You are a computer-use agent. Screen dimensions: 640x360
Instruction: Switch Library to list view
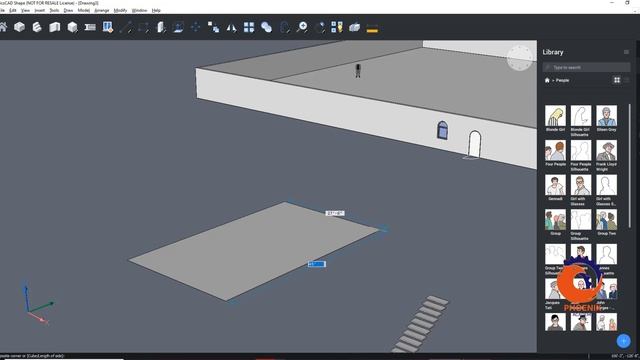627,80
